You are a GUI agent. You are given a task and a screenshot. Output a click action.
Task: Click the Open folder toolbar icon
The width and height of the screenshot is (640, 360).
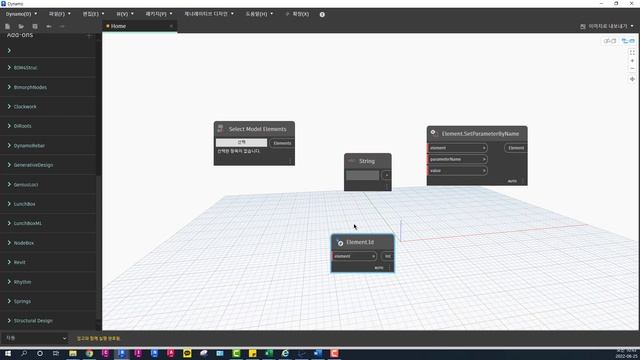21,26
